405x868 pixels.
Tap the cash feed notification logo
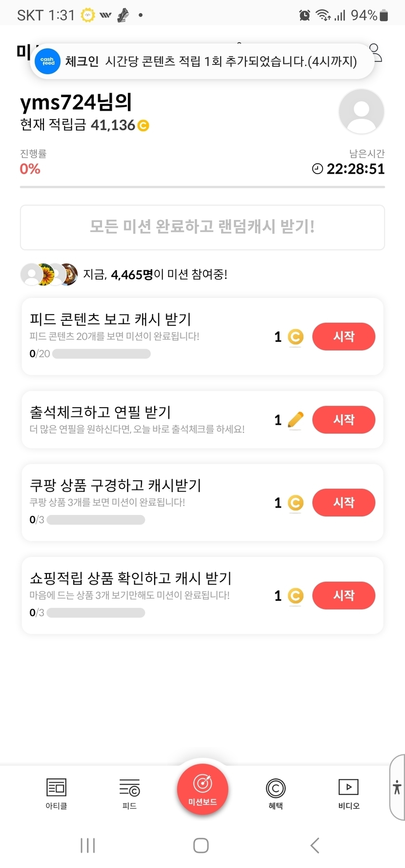coord(48,61)
